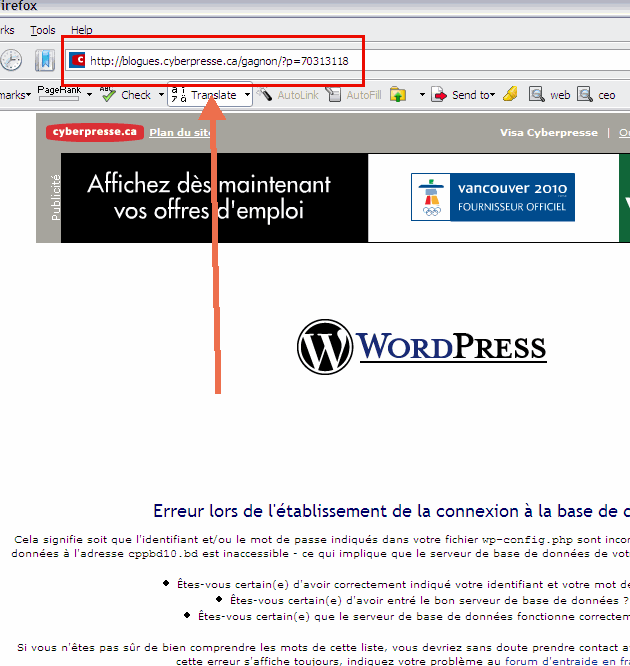Click the blue bookmarks icon
Image resolution: width=630 pixels, height=666 pixels.
[x=45, y=60]
